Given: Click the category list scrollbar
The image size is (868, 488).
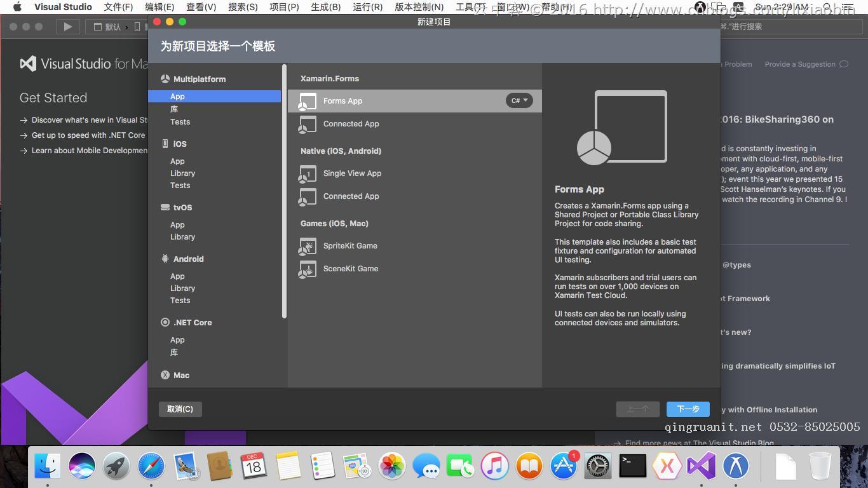Looking at the screenshot, I should click(284, 191).
